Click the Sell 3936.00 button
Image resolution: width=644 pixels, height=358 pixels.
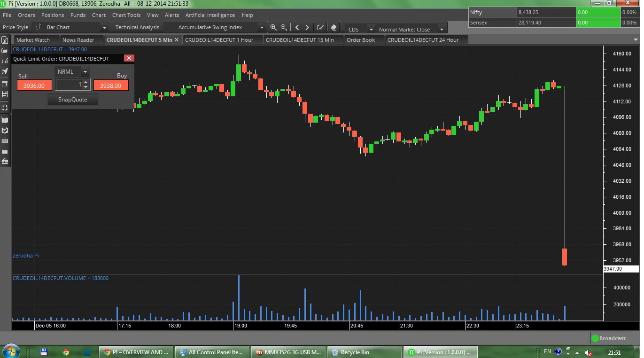pyautogui.click(x=34, y=86)
